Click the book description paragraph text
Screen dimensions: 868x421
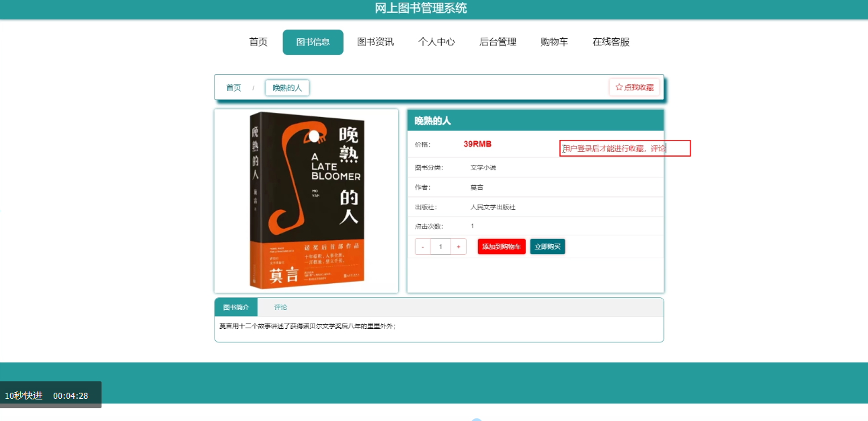click(307, 326)
